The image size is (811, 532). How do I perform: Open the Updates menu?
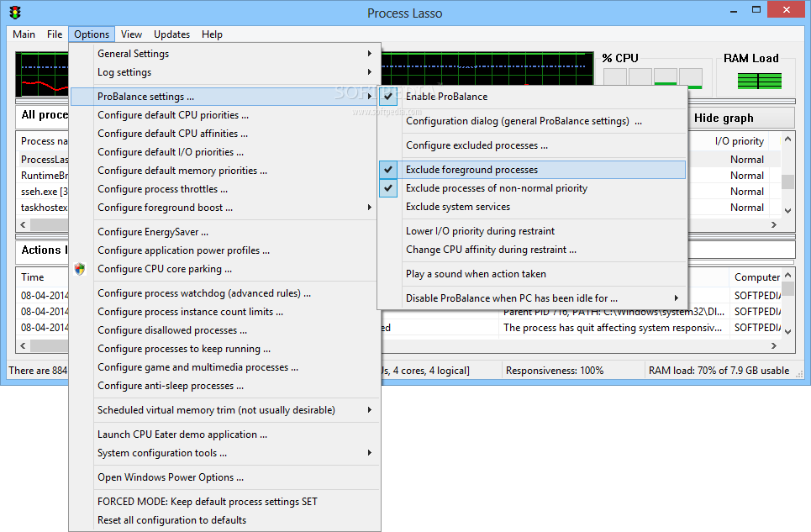[x=171, y=34]
